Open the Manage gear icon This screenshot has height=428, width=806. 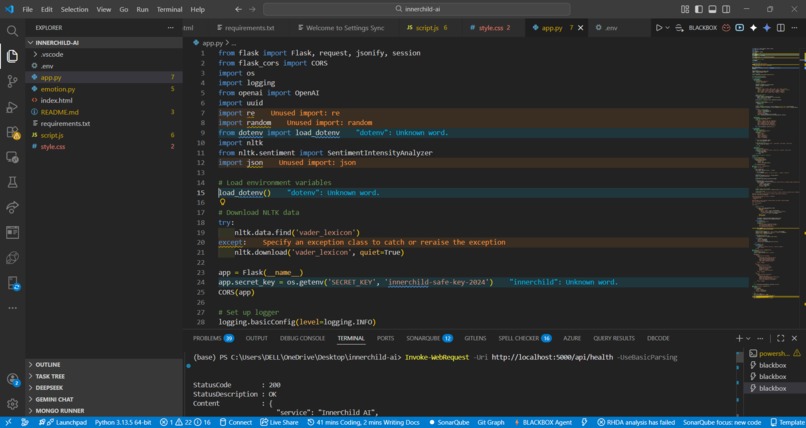[12, 404]
